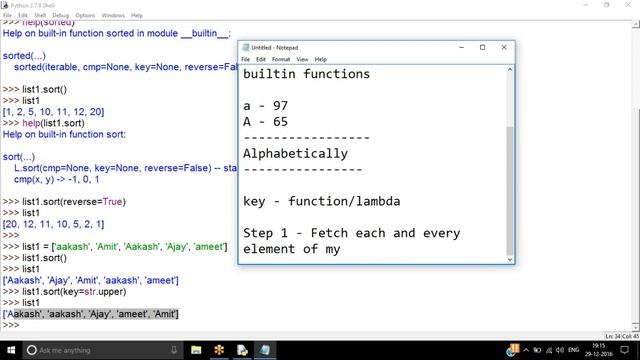Image resolution: width=640 pixels, height=360 pixels.
Task: Click the 'Help on built-in function sort:' line
Action: pos(64,134)
